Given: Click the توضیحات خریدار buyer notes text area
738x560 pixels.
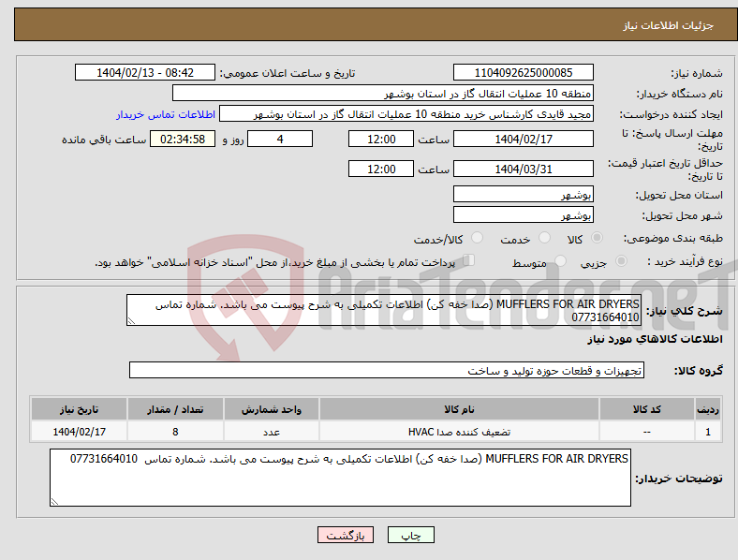Looking at the screenshot, I should [340, 478].
